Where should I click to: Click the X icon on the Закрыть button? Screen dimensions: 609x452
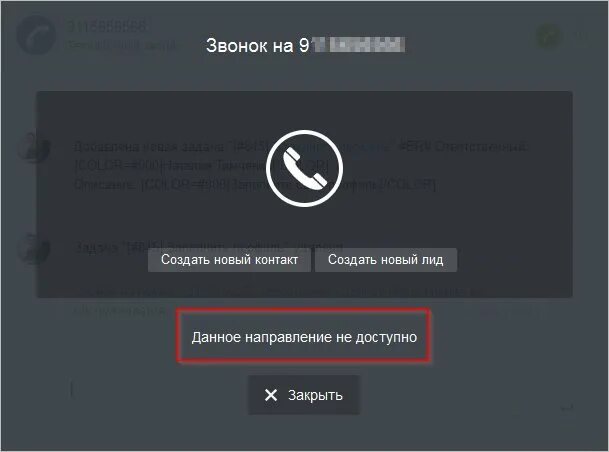coord(271,395)
